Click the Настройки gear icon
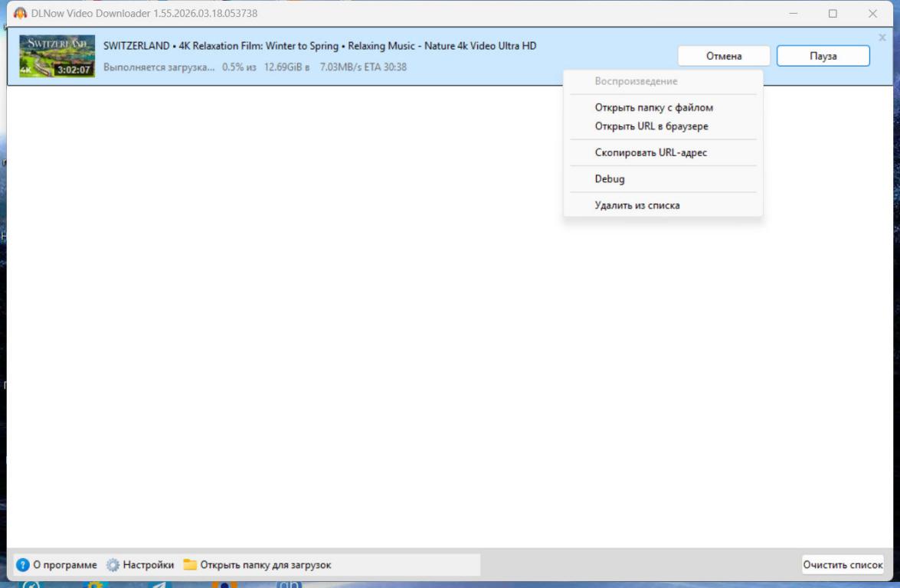Screen dimensions: 900x588 click(113, 565)
